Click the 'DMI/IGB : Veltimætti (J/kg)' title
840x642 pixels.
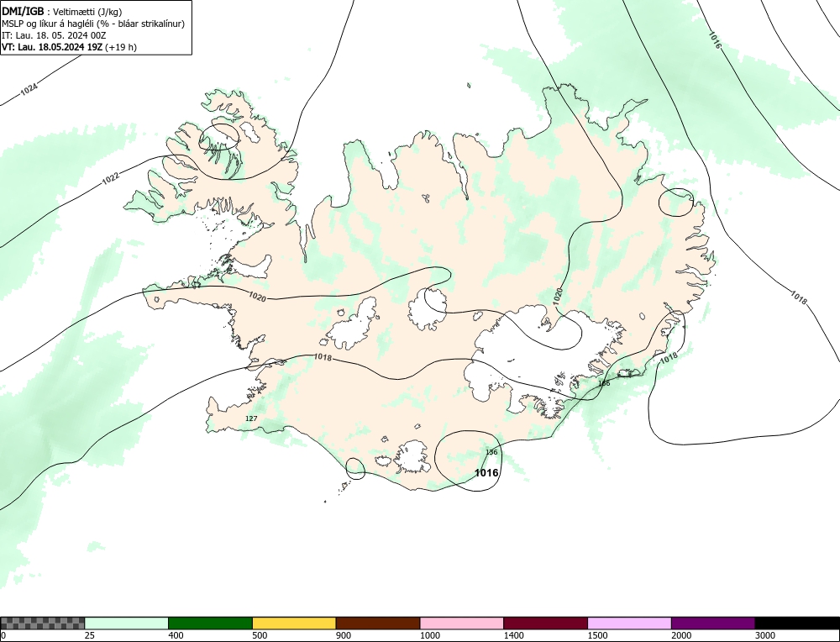click(62, 12)
